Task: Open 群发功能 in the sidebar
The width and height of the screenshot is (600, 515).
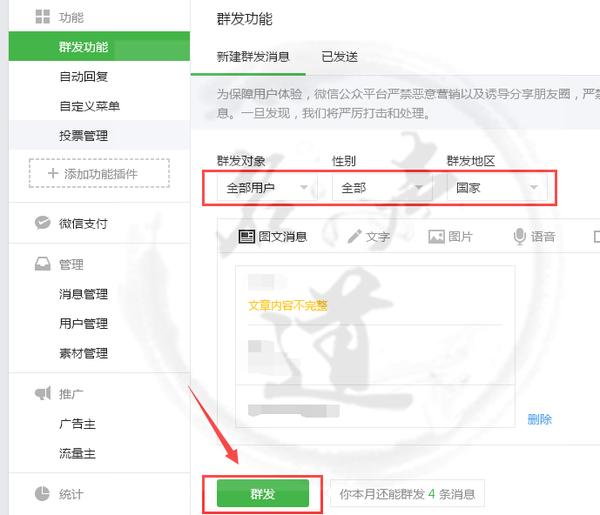Action: pyautogui.click(x=99, y=46)
